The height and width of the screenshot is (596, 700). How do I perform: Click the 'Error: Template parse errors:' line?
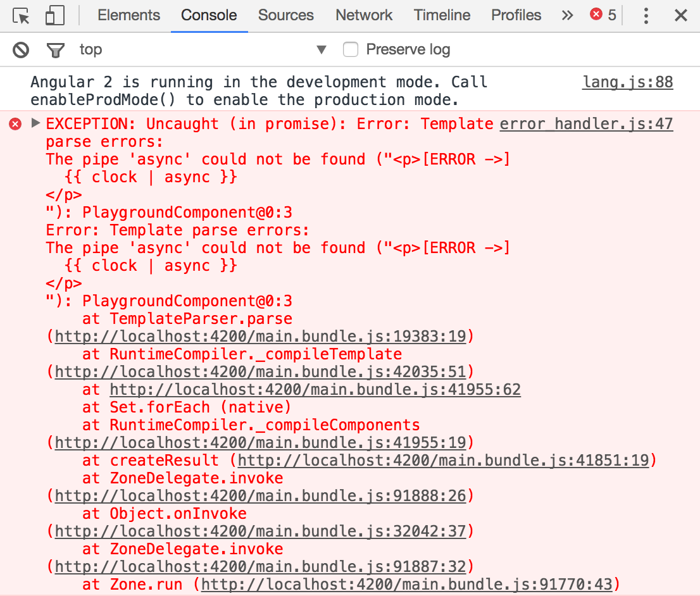pos(178,230)
